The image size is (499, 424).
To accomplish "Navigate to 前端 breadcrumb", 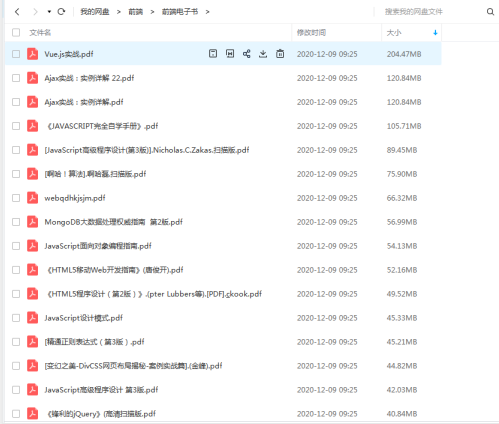I will [x=136, y=12].
